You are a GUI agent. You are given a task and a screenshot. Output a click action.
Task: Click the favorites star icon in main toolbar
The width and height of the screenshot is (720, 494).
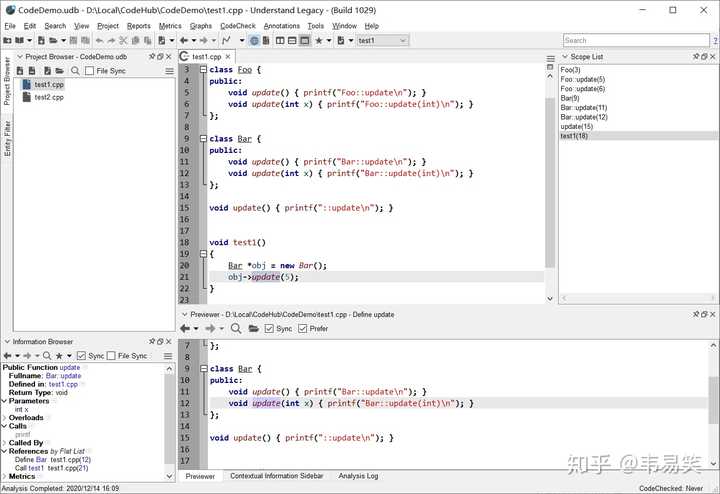click(319, 40)
